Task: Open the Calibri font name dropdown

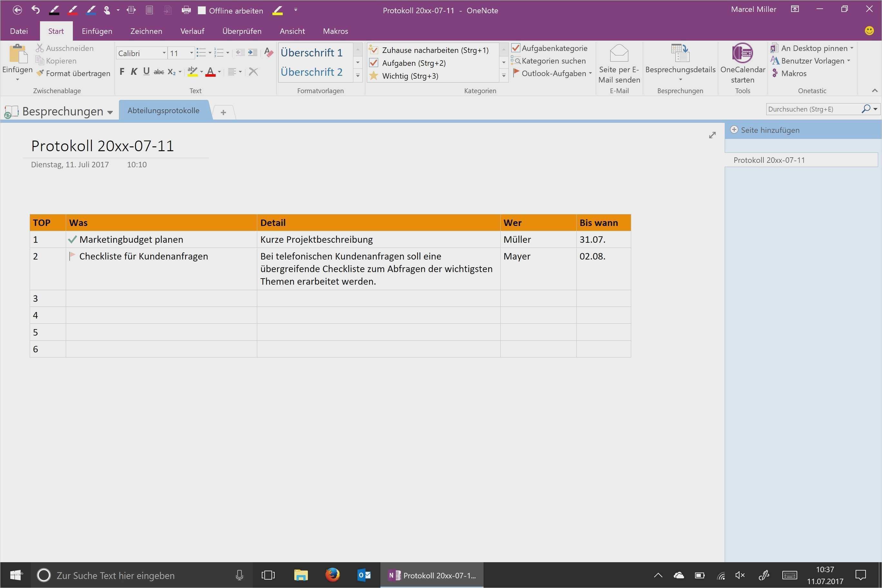Action: point(164,53)
